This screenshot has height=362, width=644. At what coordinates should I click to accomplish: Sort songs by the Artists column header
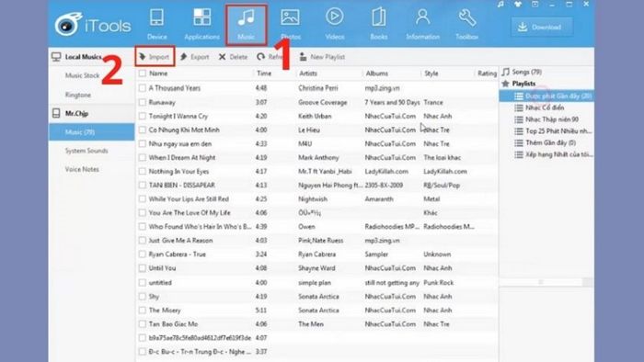pyautogui.click(x=308, y=74)
